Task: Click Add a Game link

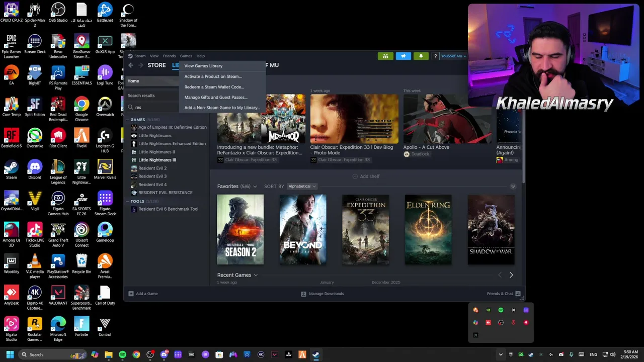Action: (146, 294)
